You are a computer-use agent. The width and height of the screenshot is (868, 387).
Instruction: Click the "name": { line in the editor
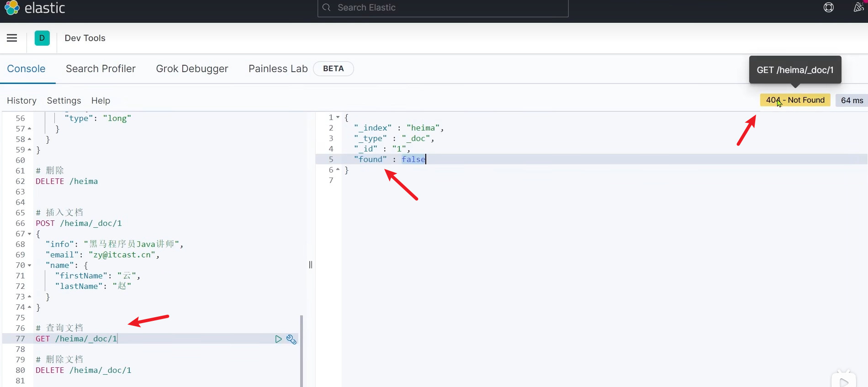(67, 265)
